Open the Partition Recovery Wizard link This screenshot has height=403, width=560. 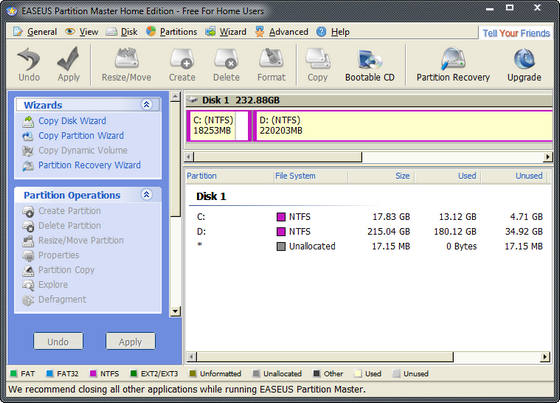point(89,165)
